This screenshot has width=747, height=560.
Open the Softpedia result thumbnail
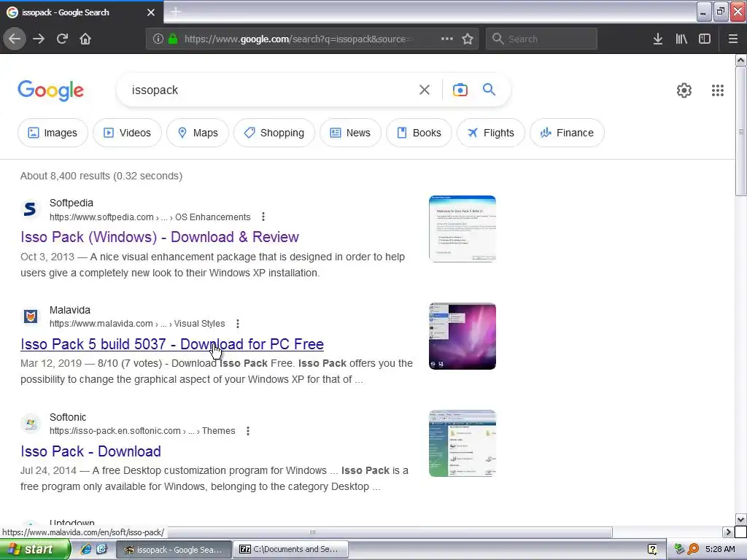click(462, 228)
